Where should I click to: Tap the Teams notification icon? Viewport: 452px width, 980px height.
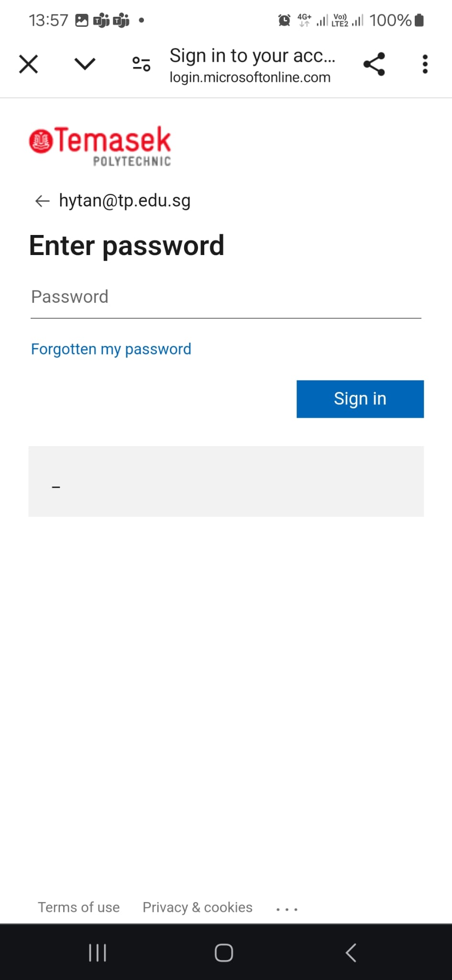[101, 21]
